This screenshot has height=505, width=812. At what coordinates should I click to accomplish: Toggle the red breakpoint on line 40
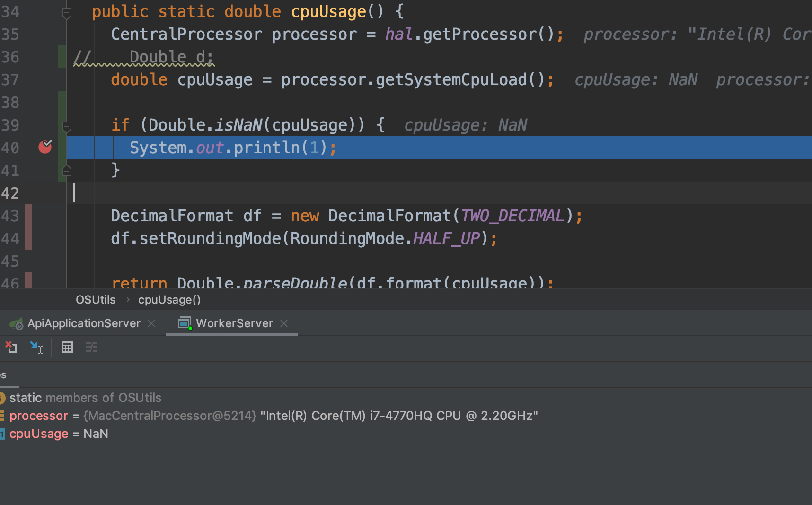coord(45,147)
